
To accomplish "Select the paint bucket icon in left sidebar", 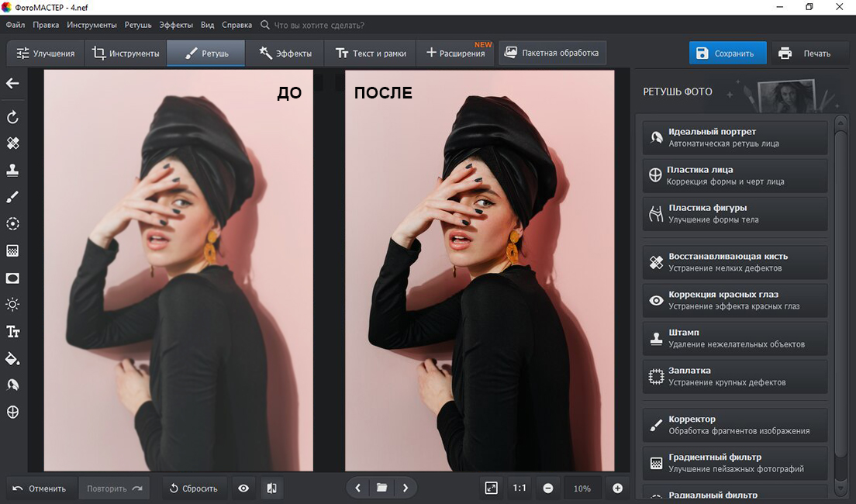I will click(x=12, y=358).
